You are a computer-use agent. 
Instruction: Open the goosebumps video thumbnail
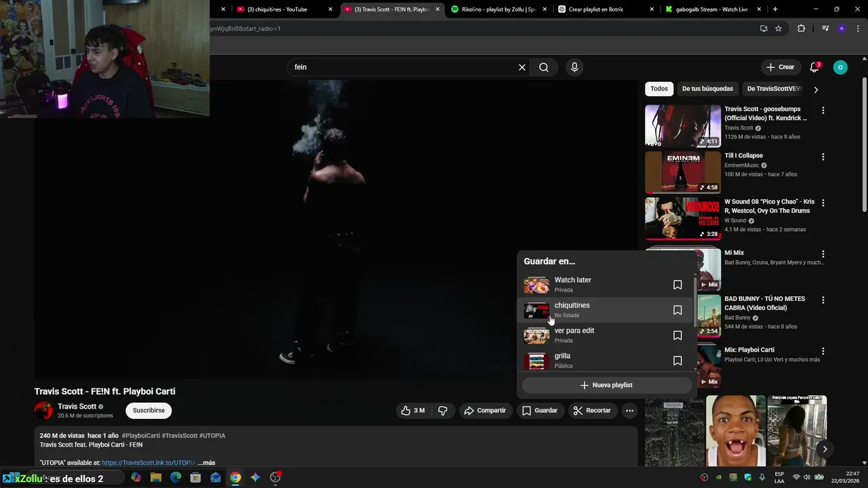683,126
